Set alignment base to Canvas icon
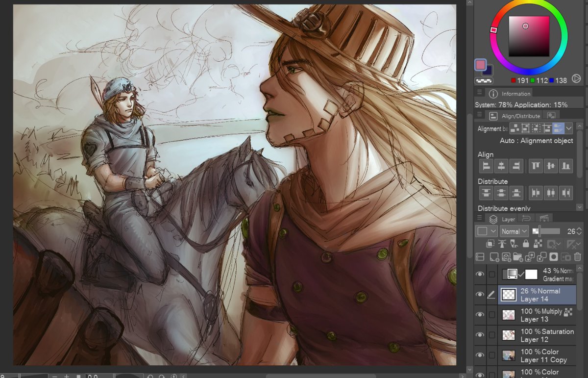The image size is (588, 378). [x=525, y=128]
